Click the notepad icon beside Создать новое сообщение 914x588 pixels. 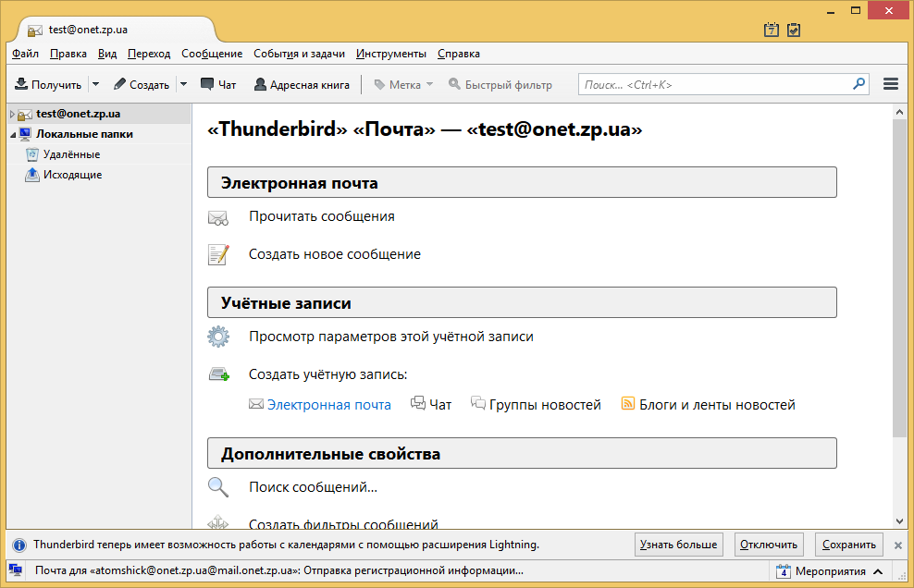pos(218,254)
